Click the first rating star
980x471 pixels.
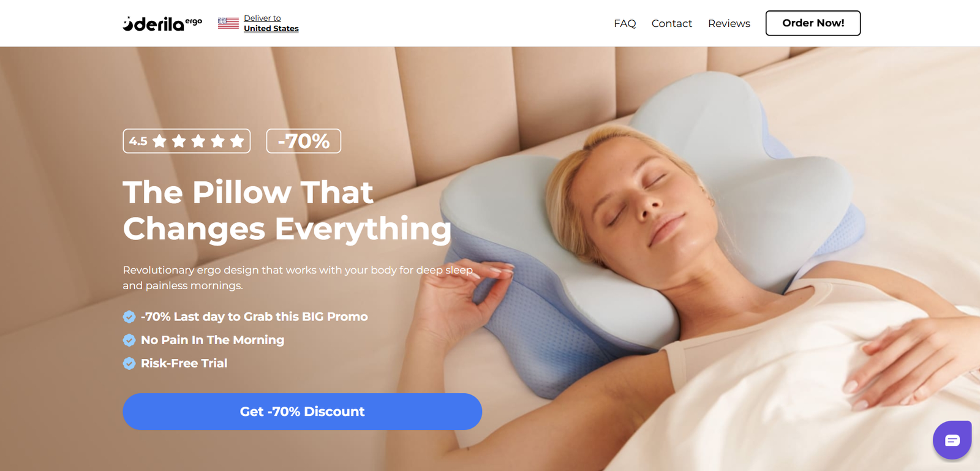pyautogui.click(x=160, y=141)
